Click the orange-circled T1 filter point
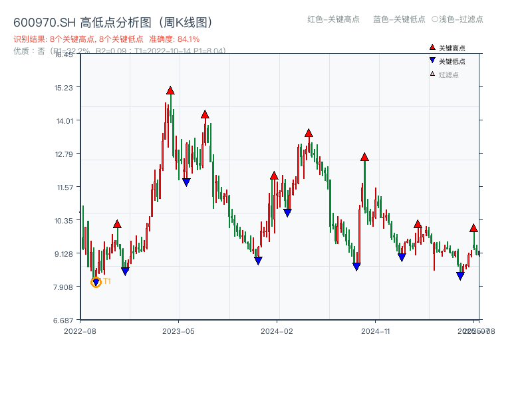This screenshot has height=399, width=532. (x=95, y=282)
